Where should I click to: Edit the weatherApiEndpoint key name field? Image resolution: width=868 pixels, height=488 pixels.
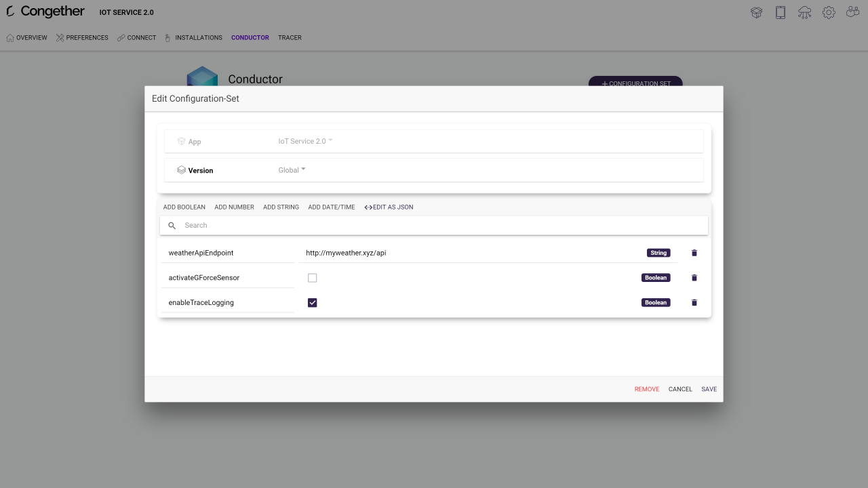pos(228,253)
